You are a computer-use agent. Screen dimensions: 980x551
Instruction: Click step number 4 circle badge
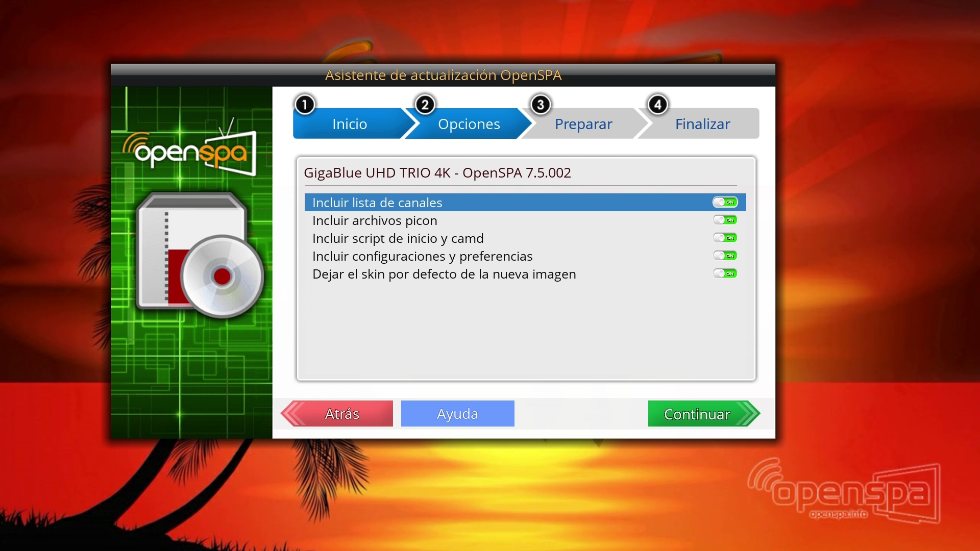coord(657,105)
